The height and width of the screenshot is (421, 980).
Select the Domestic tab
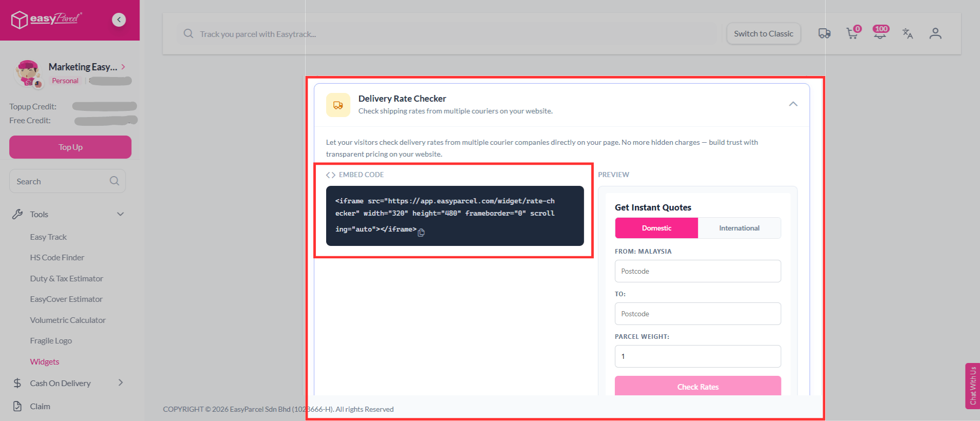pyautogui.click(x=656, y=228)
